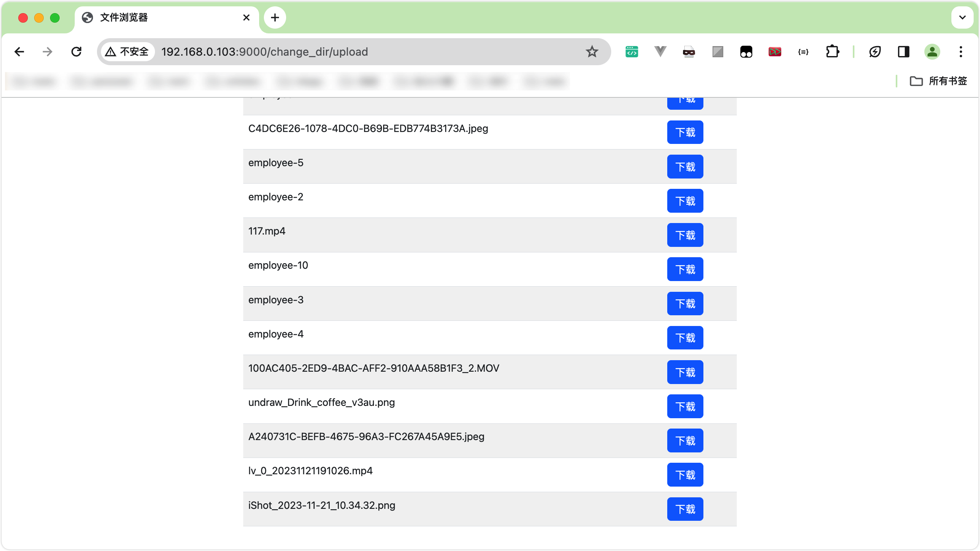
Task: Open the 所有书签 bookmarks folder
Action: 938,81
